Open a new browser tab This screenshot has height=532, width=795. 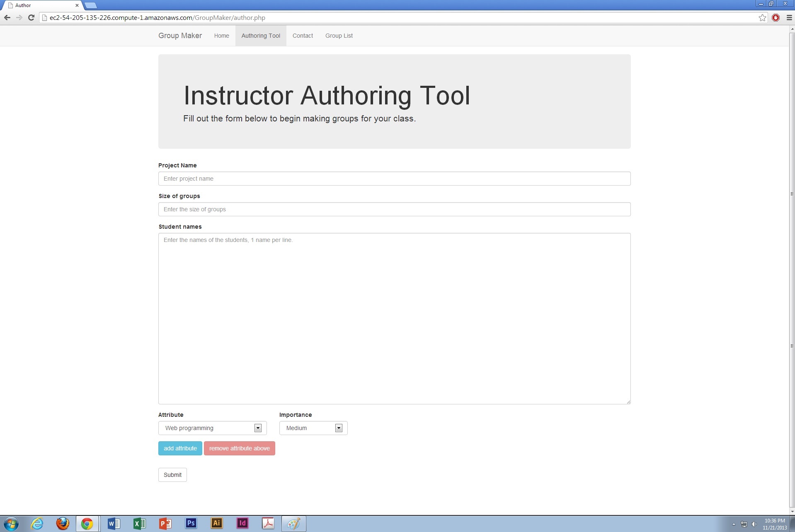(90, 5)
